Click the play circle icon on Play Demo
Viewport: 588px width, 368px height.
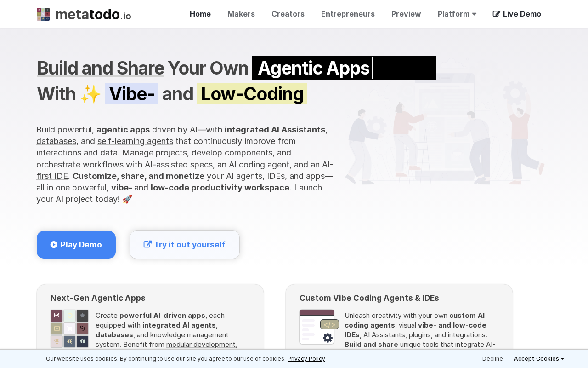point(54,245)
